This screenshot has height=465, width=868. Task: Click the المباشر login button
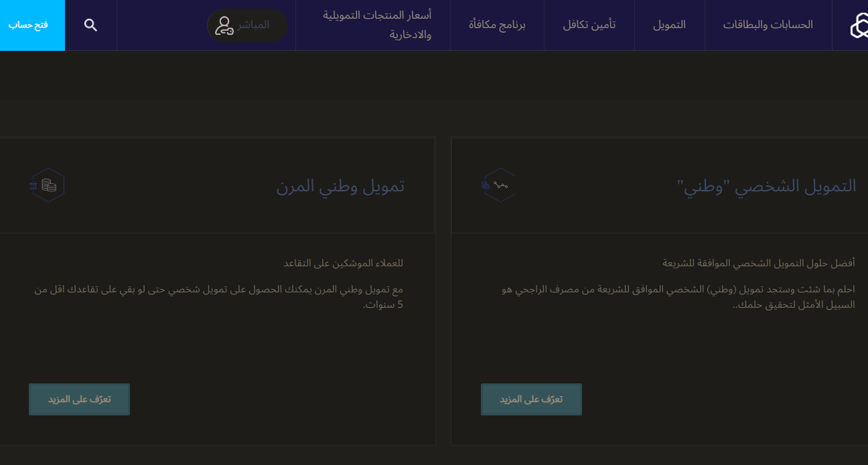pyautogui.click(x=247, y=25)
